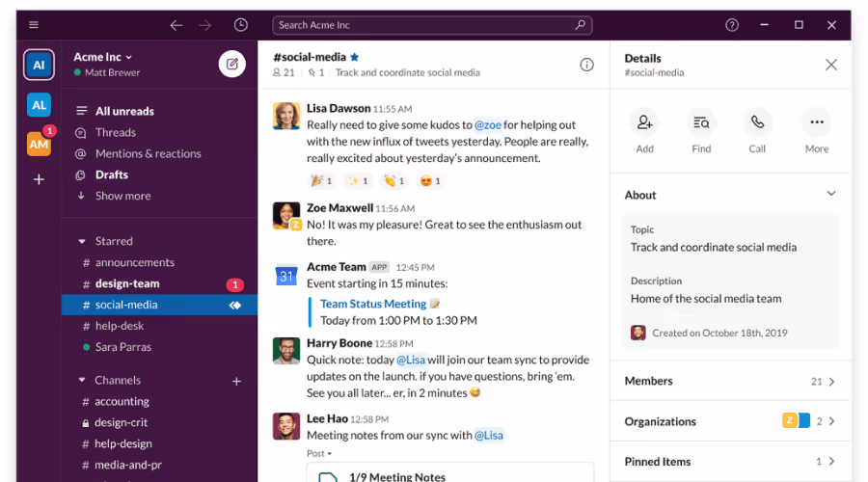Click member count 21 in channel header
This screenshot has height=482, width=868.
[x=284, y=72]
